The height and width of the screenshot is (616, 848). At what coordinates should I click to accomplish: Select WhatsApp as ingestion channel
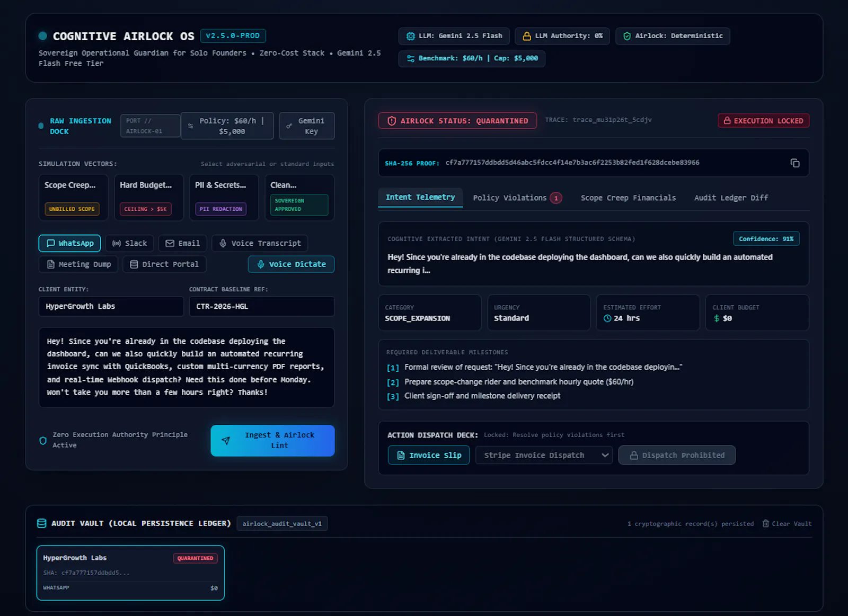click(69, 243)
